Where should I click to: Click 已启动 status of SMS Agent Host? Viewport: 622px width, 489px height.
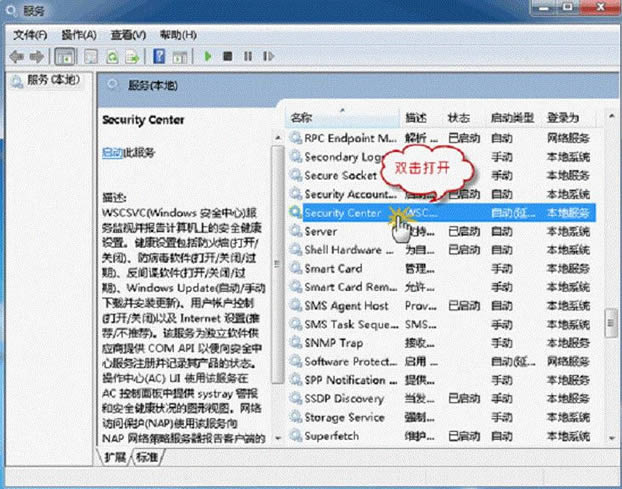(x=464, y=305)
